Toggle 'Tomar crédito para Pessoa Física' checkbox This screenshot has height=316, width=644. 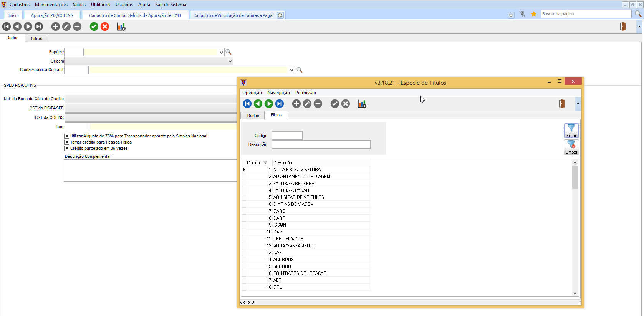pyautogui.click(x=67, y=142)
